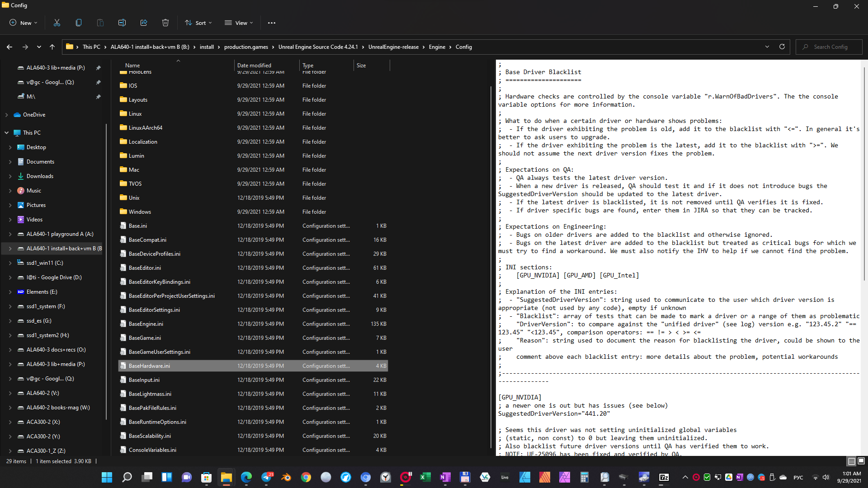Select the BaseEditorKeyBindings.ini file

[x=159, y=282]
